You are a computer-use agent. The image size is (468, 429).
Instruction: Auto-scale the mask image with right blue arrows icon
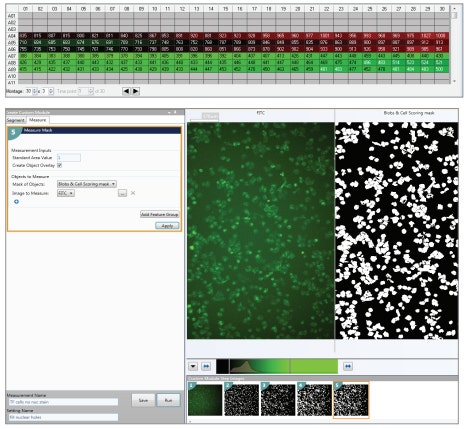click(348, 366)
